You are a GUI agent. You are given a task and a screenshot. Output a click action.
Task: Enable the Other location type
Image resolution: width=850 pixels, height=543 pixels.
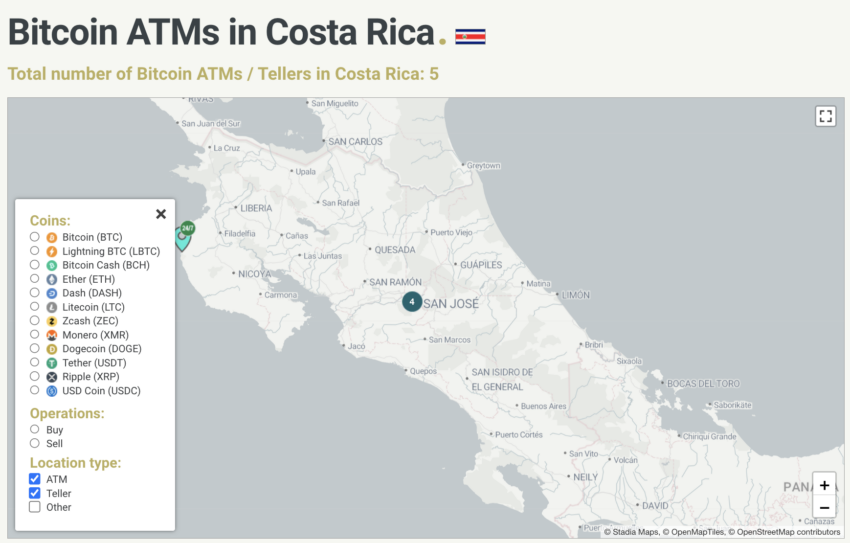(35, 507)
